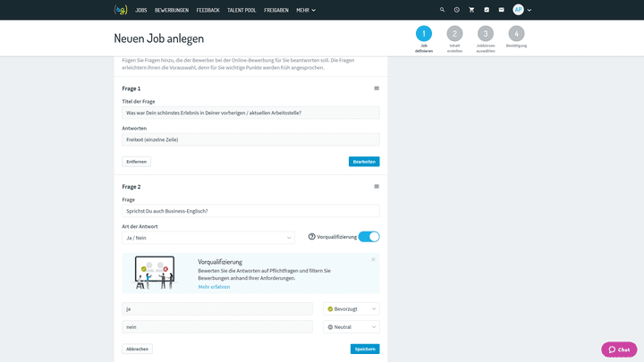Click the Vorqualifizierung help question mark icon
The height and width of the screenshot is (362, 644).
[311, 237]
